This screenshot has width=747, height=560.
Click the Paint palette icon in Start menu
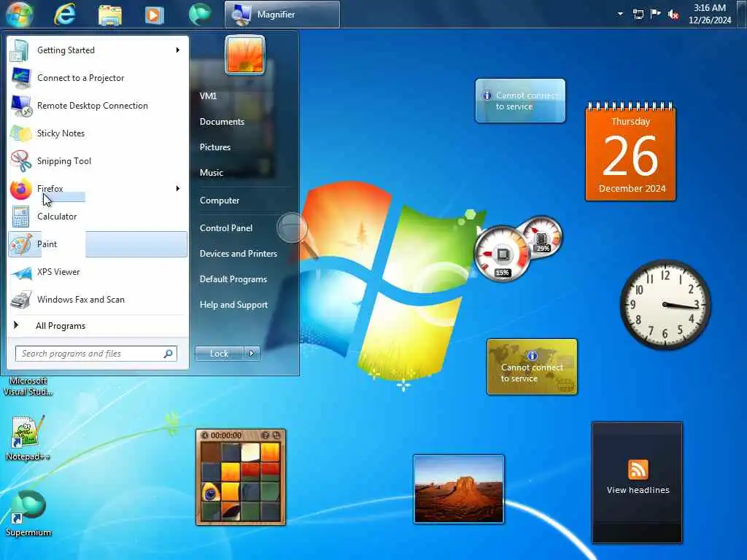tap(20, 244)
